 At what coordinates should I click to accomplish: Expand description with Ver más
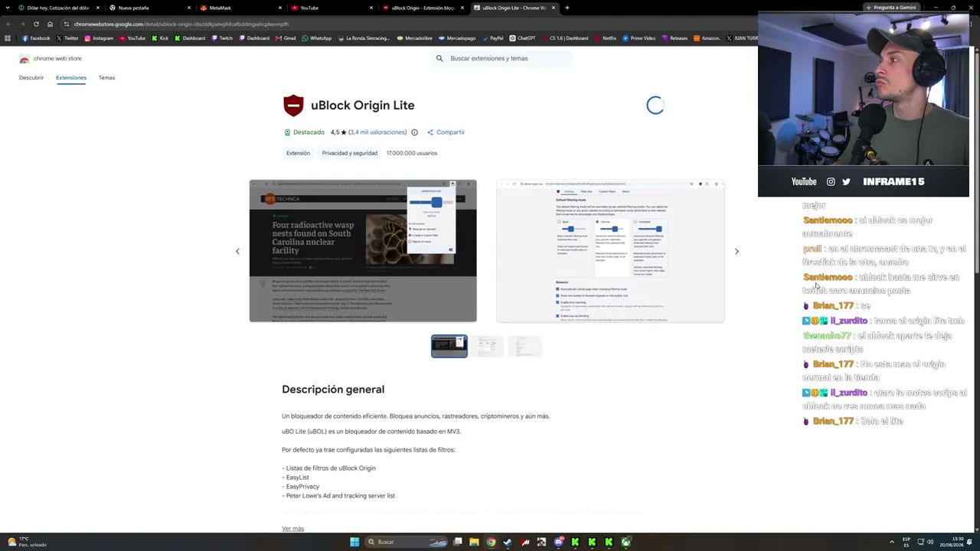[x=292, y=529]
